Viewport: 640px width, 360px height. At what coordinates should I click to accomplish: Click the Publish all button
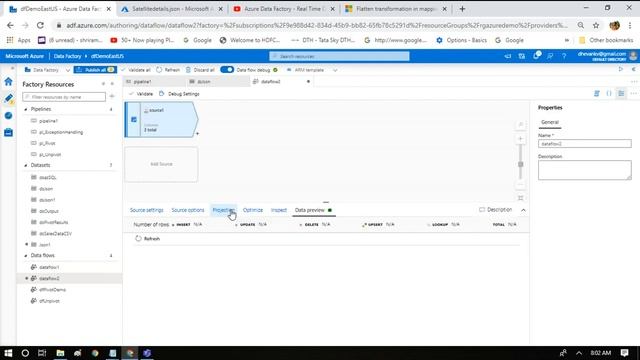(95, 70)
